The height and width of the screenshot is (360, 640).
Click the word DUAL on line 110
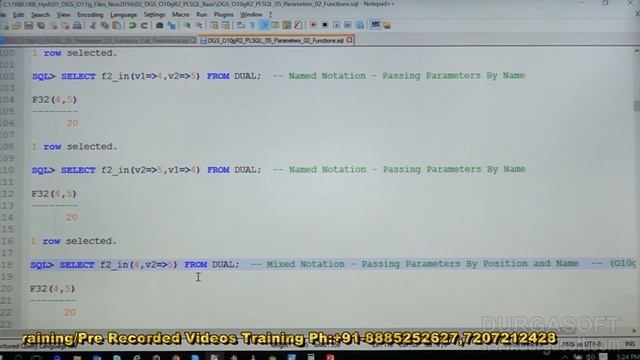(245, 170)
